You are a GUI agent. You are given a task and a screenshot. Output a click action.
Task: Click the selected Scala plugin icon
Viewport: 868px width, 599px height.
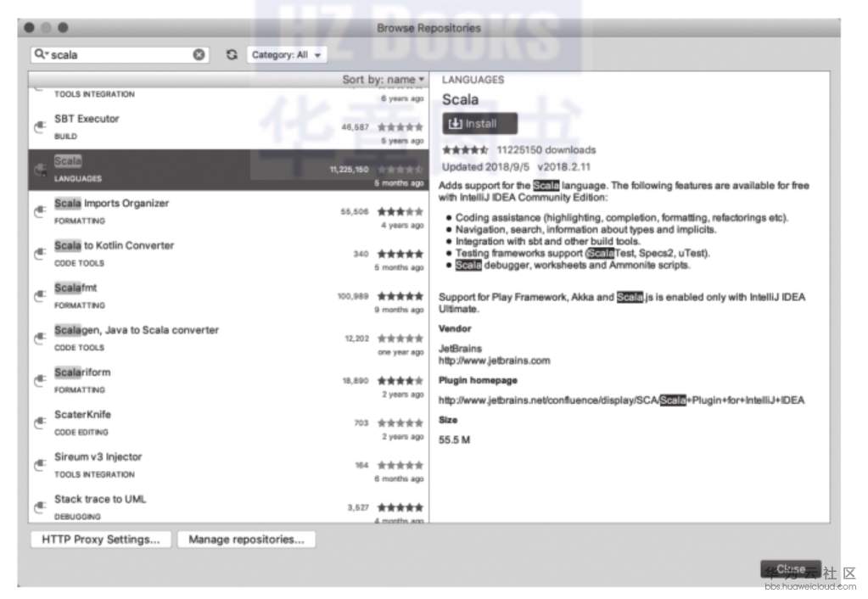coord(40,170)
